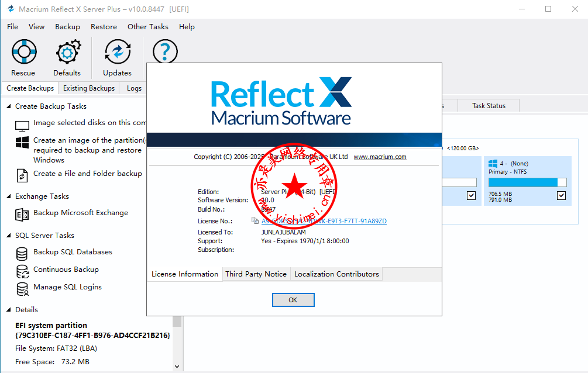Click the license number link
Screen dimensions: 588x373
click(x=324, y=221)
